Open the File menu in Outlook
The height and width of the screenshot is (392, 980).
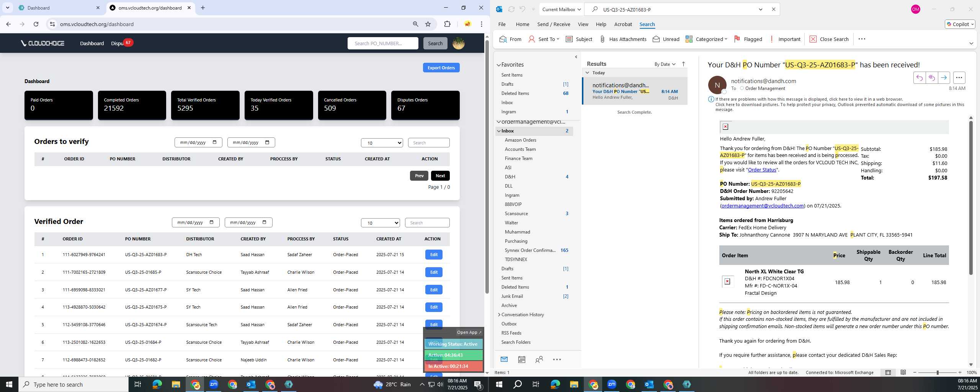coord(502,24)
